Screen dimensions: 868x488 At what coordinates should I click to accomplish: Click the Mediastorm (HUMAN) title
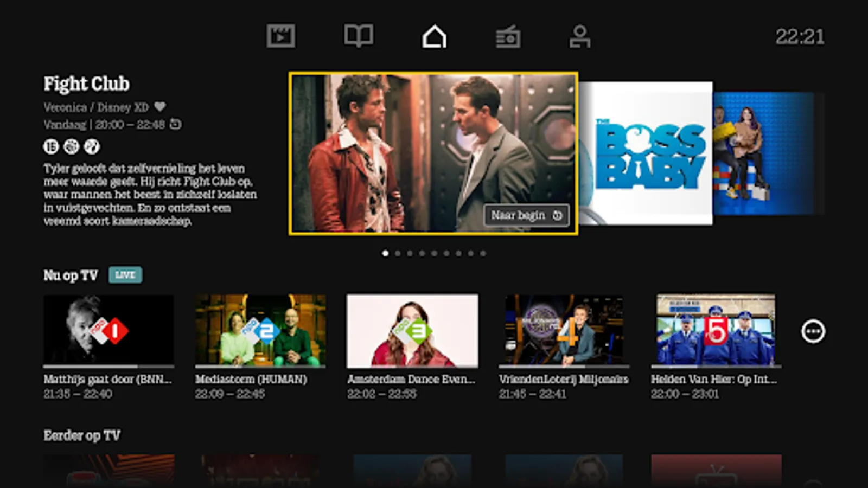click(x=251, y=379)
